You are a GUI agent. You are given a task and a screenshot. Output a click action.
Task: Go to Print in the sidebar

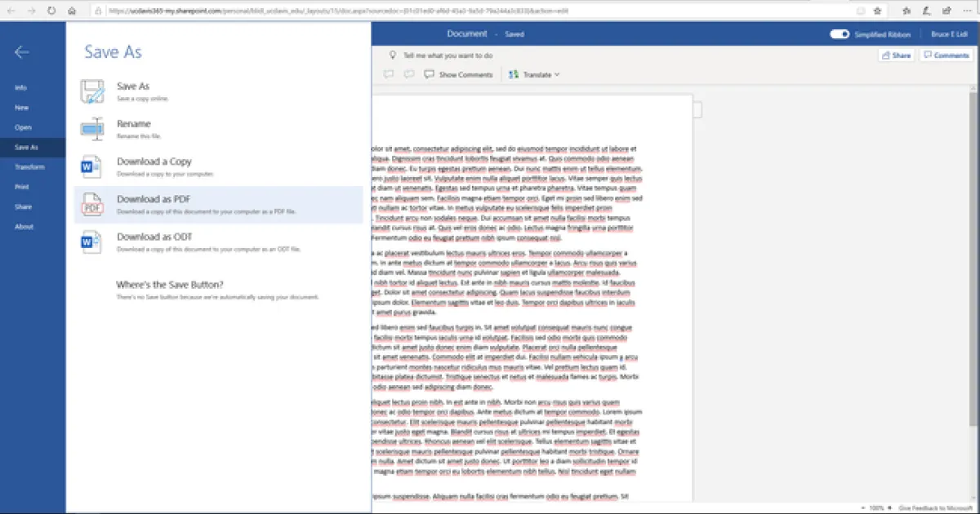click(x=22, y=187)
